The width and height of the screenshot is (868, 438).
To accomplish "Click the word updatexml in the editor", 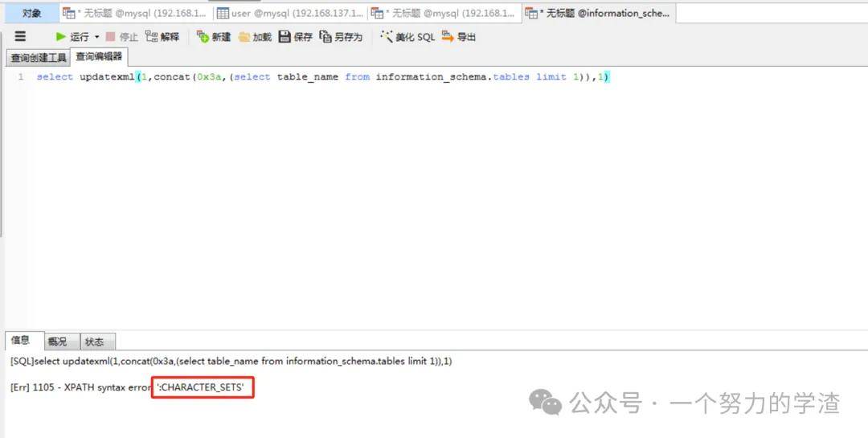I will tap(107, 77).
